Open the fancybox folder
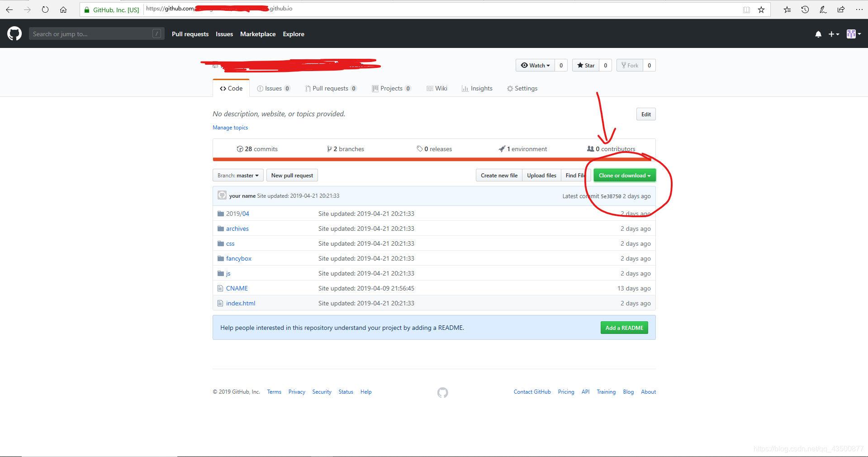The width and height of the screenshot is (868, 457). coord(239,258)
